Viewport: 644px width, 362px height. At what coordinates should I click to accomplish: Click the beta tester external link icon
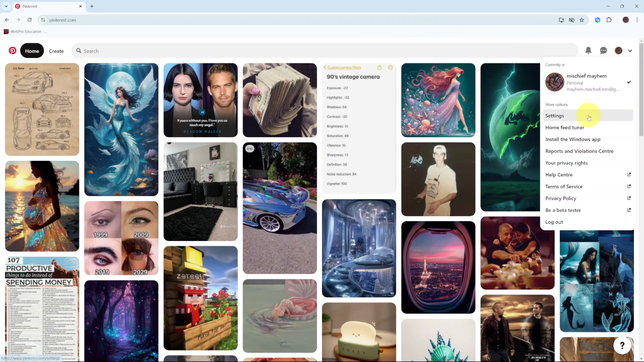click(629, 210)
